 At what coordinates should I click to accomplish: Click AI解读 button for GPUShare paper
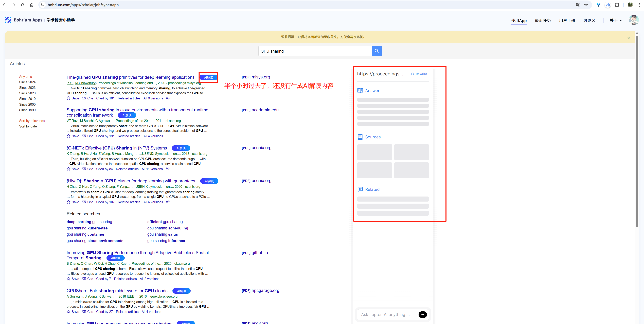(x=182, y=291)
